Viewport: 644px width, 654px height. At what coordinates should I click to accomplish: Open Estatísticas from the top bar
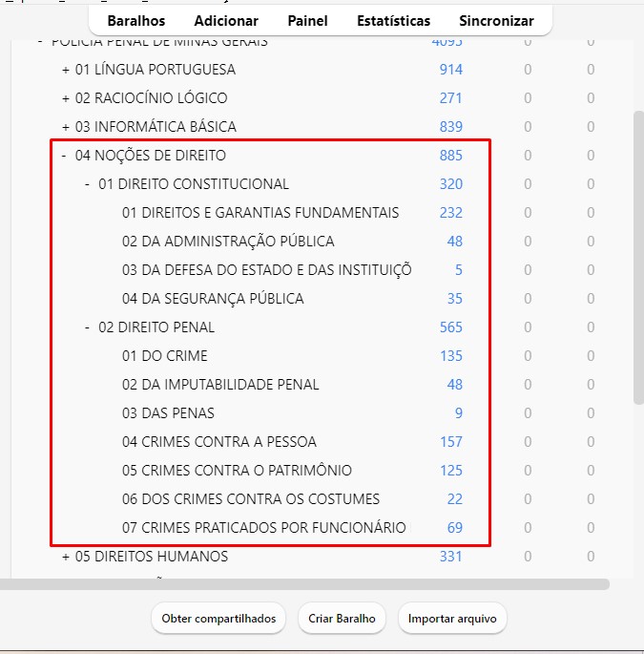click(393, 21)
